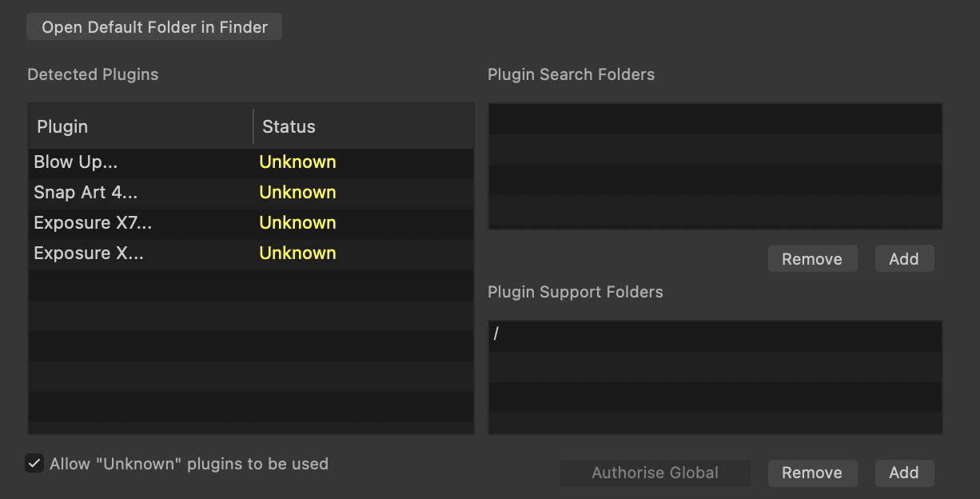Add a new plugin search folder
980x499 pixels.
pos(904,259)
